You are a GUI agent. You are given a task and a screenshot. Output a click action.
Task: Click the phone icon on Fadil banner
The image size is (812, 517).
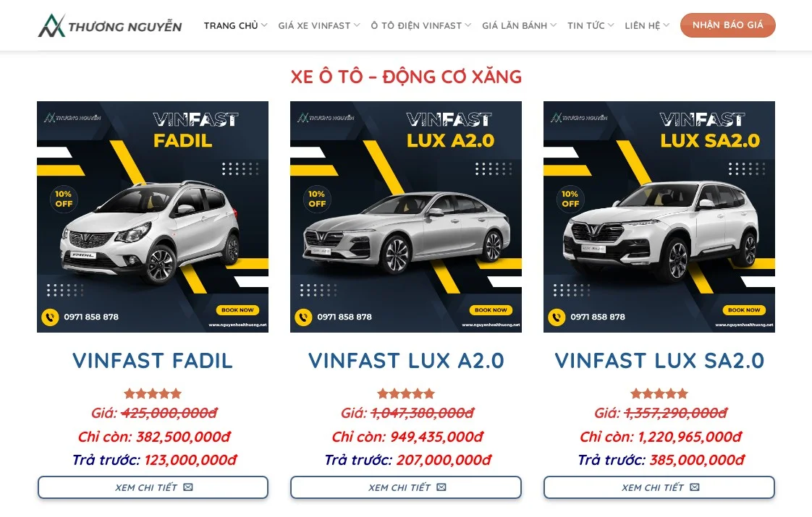coord(50,317)
